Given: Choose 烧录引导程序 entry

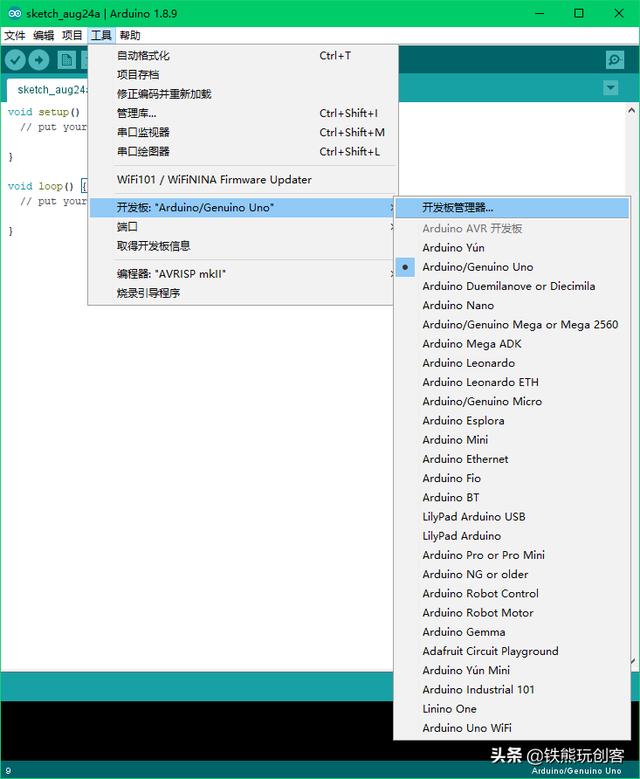Looking at the screenshot, I should coord(243,293).
